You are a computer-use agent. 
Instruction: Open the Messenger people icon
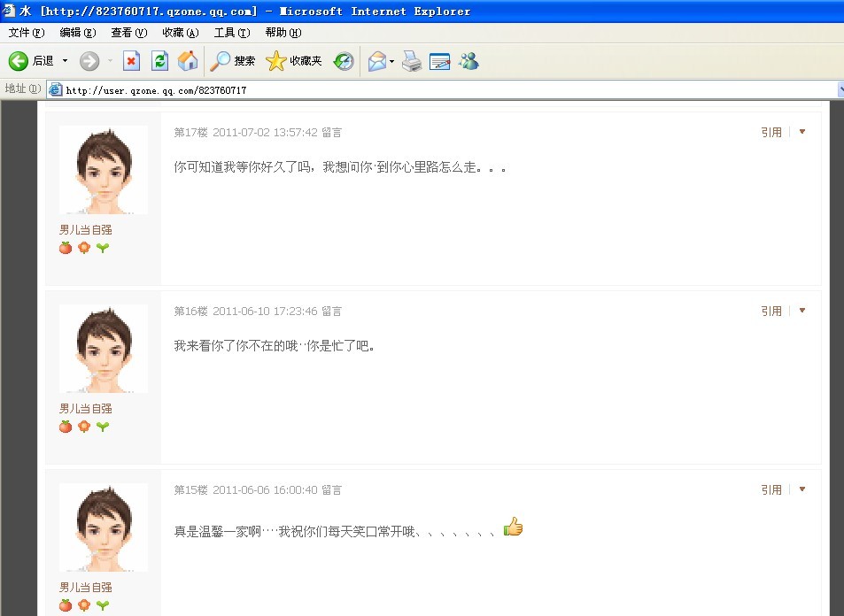pyautogui.click(x=468, y=61)
